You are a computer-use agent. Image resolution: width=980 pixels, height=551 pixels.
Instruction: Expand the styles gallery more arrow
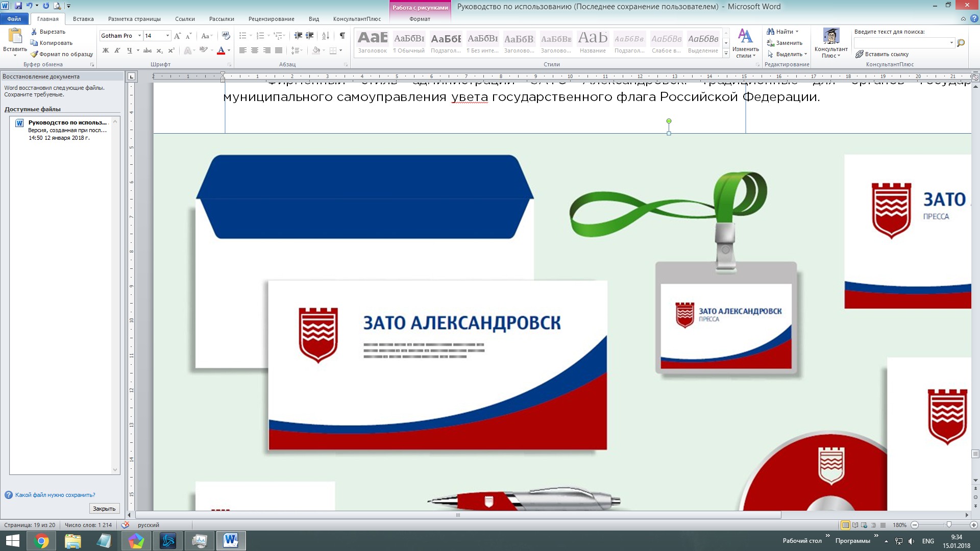coord(726,53)
